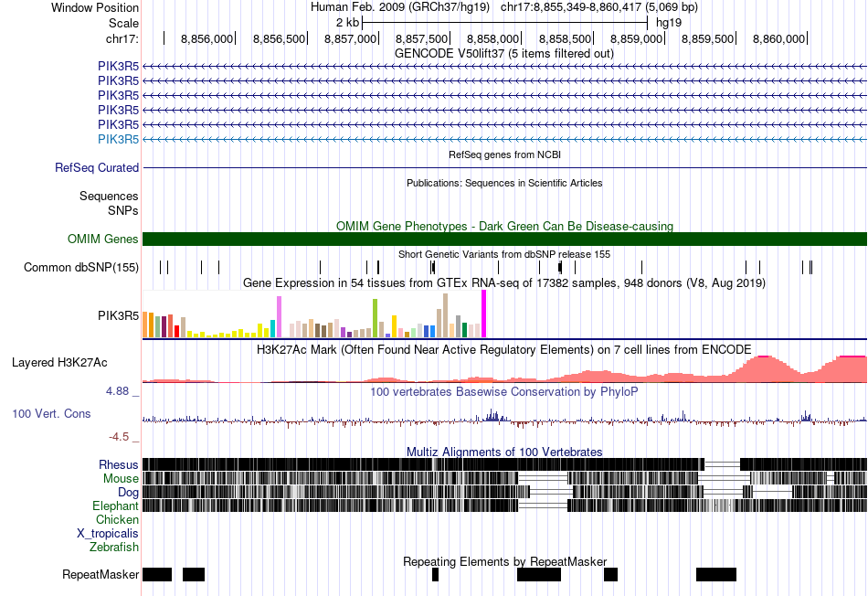Select the Mouse alignment label

click(121, 479)
